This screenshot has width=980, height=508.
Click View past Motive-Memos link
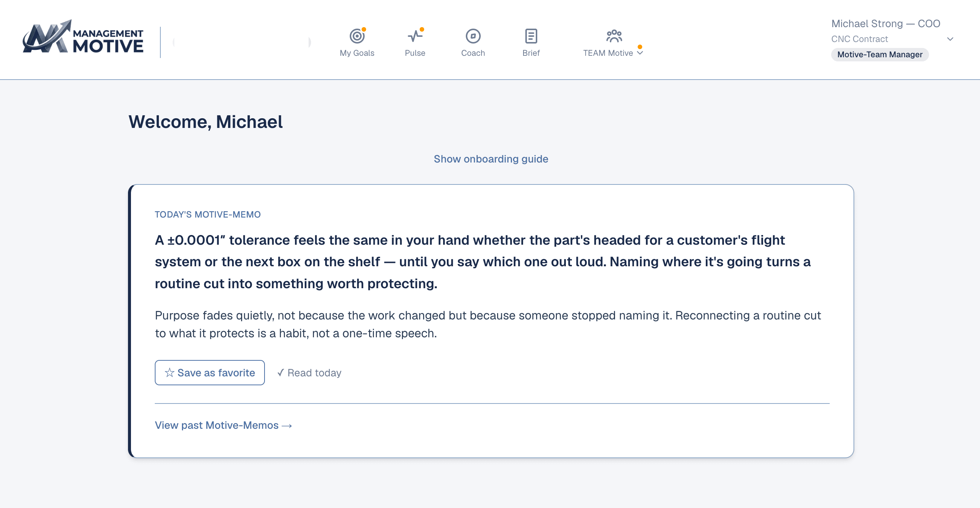point(223,425)
